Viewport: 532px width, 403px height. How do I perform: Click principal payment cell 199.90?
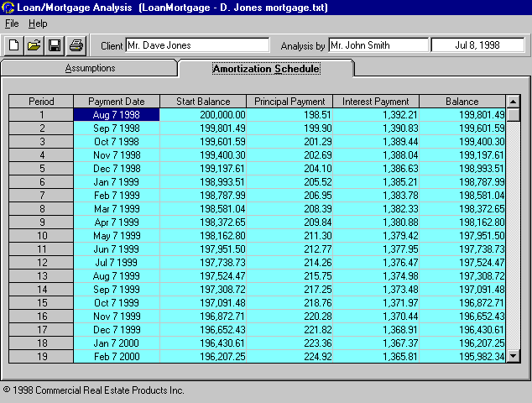289,128
